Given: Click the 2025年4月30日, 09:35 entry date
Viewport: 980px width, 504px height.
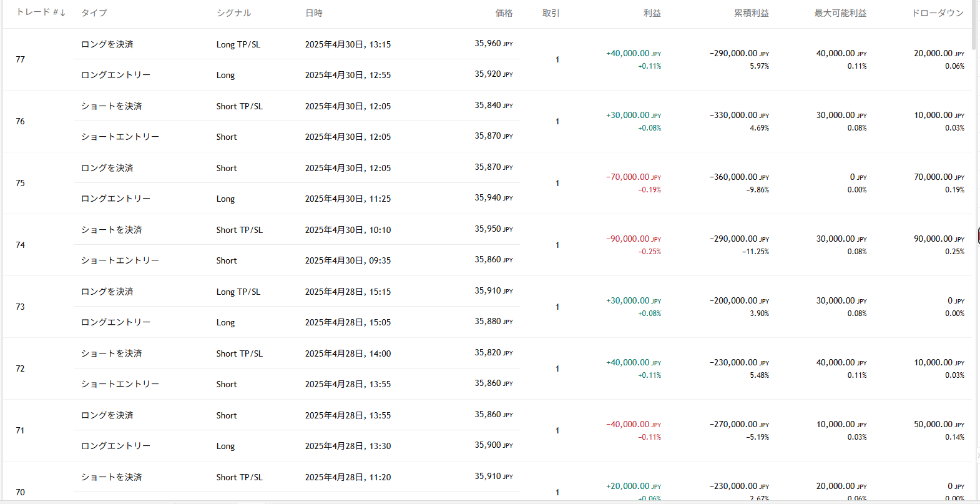Looking at the screenshot, I should coord(348,260).
